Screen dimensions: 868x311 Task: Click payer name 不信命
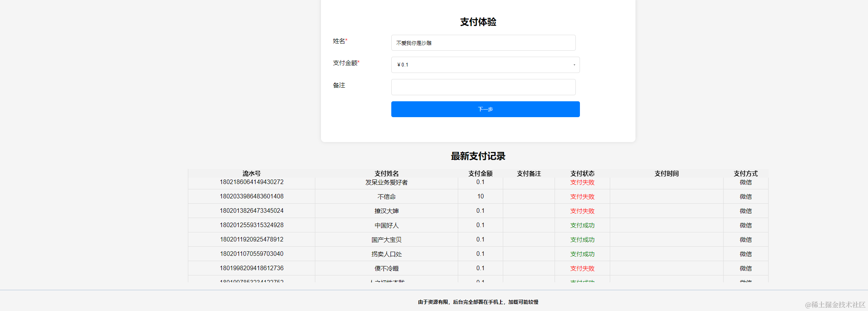(386, 197)
